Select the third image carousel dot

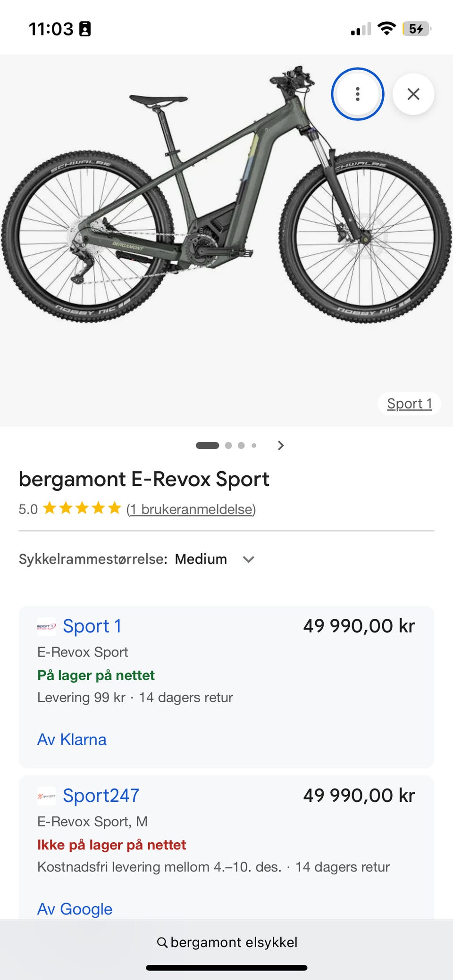coord(241,445)
